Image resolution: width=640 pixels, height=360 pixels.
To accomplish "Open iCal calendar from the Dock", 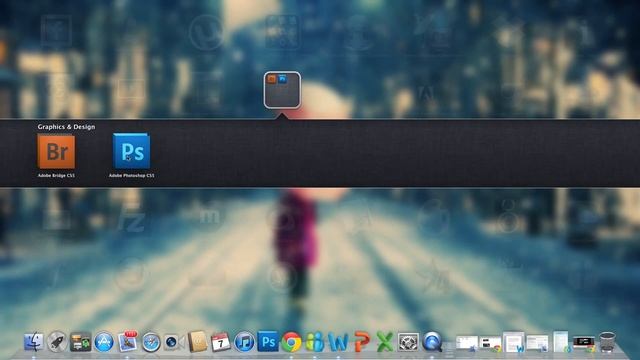I will coord(221,342).
